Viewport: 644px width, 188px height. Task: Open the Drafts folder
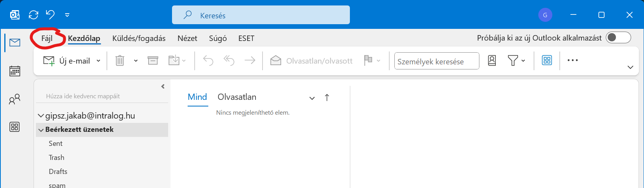tap(58, 172)
